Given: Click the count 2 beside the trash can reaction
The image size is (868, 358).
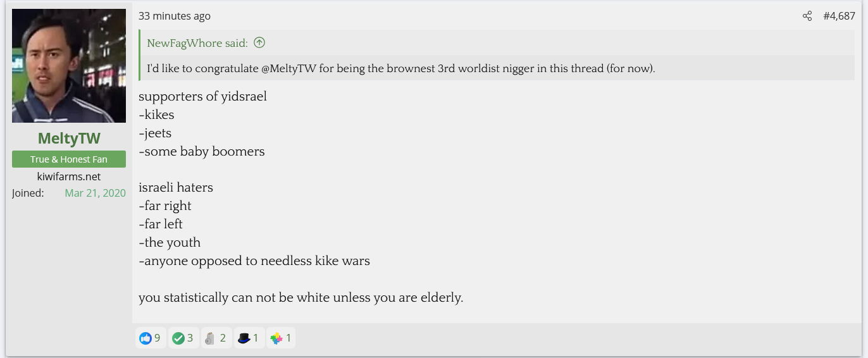Looking at the screenshot, I should (223, 338).
